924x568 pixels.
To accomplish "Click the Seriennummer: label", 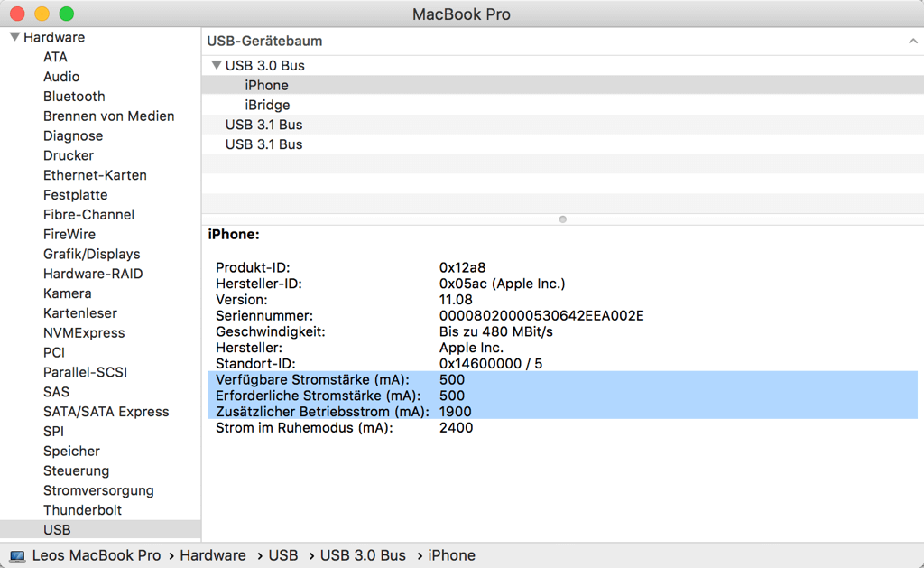I will (264, 315).
